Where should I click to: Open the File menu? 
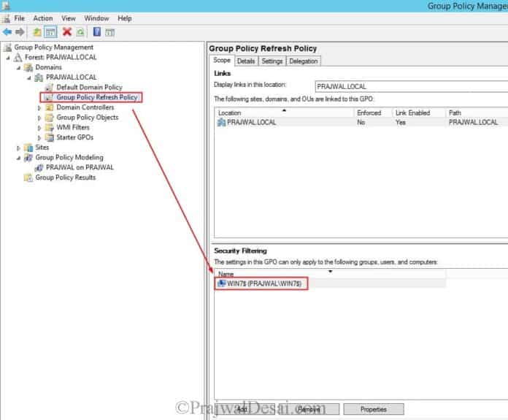tap(20, 18)
